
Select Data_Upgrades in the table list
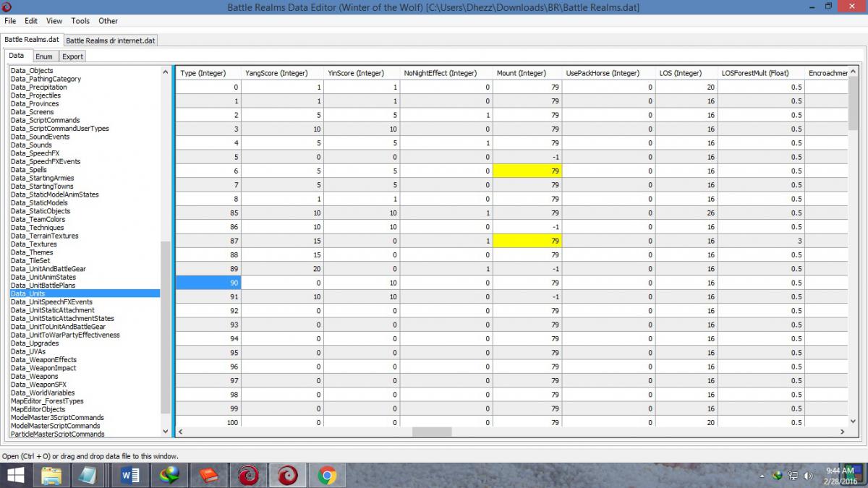tap(35, 343)
